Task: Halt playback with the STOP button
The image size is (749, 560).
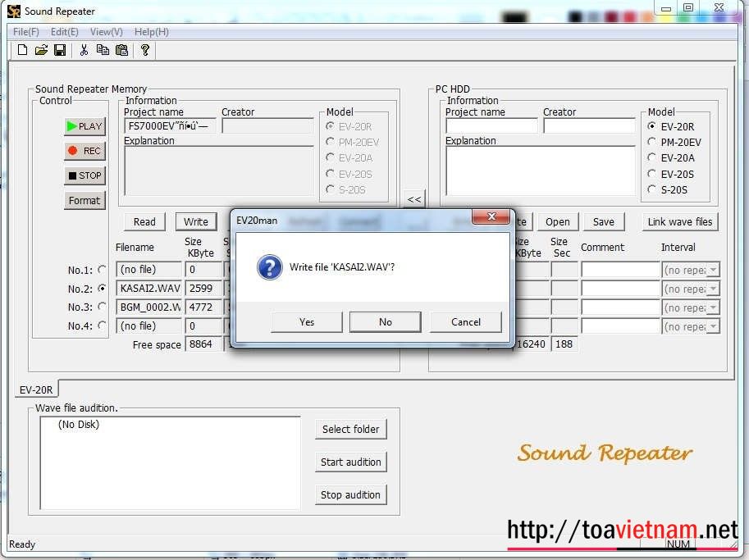Action: pos(85,175)
